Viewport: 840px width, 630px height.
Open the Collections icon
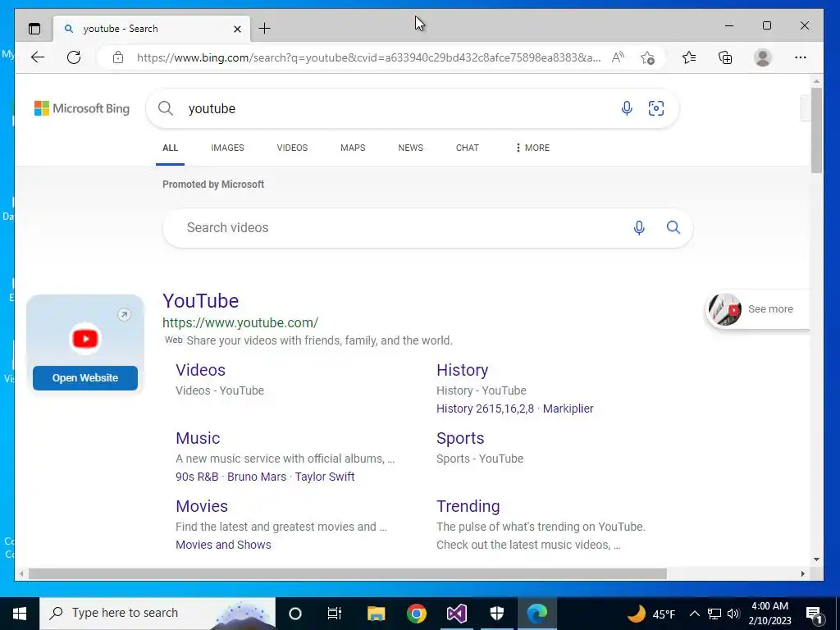[725, 57]
